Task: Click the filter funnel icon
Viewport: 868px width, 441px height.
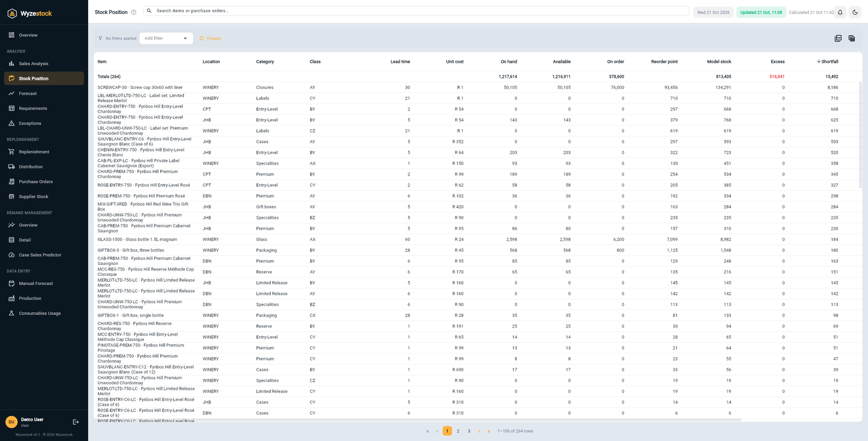Action: click(100, 38)
